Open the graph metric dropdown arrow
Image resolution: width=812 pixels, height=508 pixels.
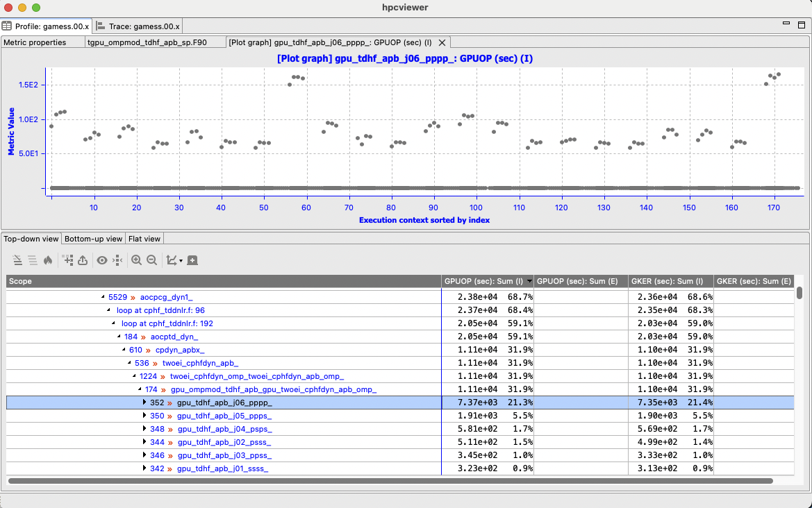pos(179,260)
